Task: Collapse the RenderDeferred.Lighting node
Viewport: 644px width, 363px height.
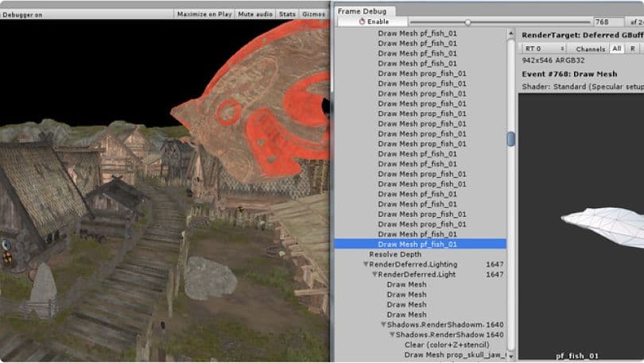Action: pos(366,265)
